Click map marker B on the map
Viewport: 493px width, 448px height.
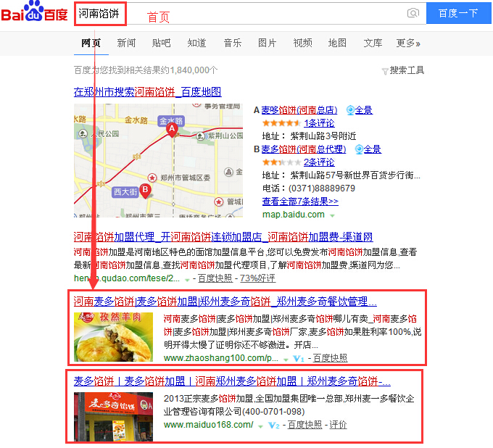tap(145, 191)
